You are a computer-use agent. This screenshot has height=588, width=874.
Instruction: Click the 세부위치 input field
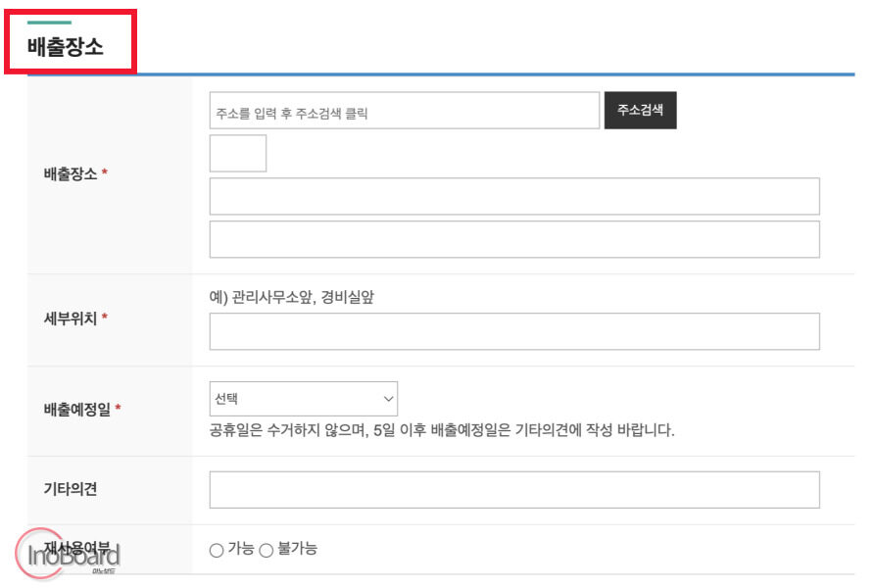pyautogui.click(x=514, y=331)
